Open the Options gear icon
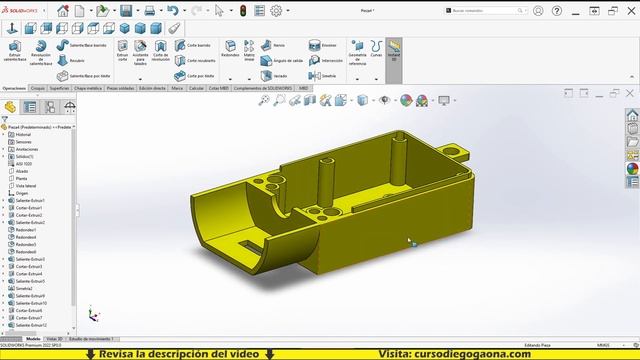 coord(276,11)
